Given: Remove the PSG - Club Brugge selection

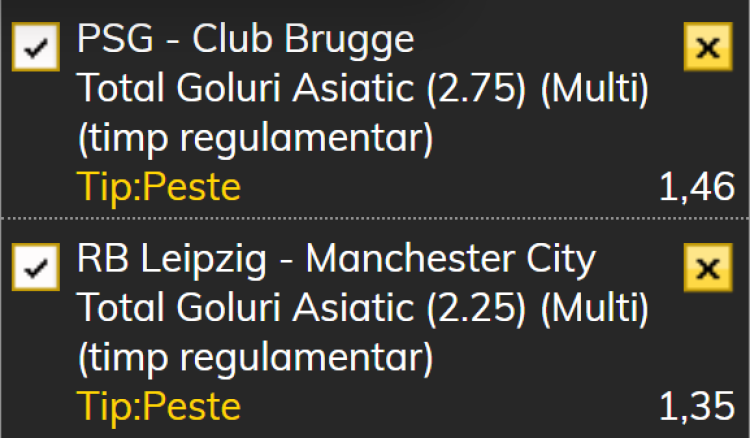Looking at the screenshot, I should point(707,48).
